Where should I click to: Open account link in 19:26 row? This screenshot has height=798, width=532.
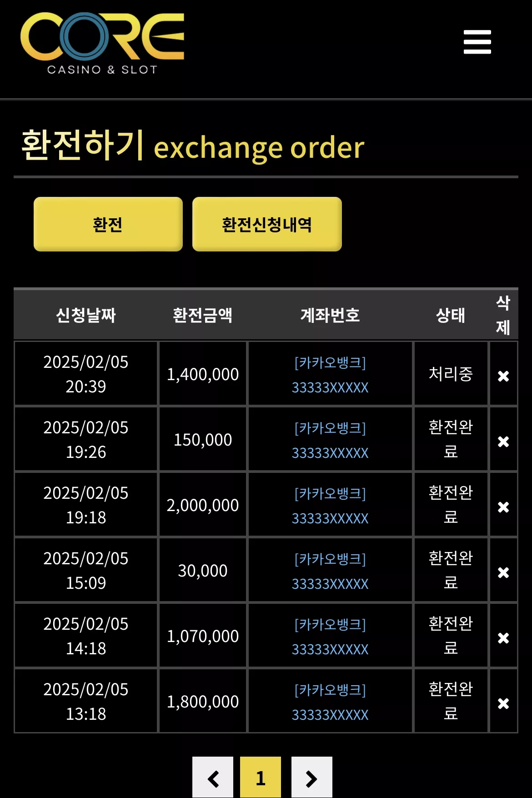pyautogui.click(x=330, y=440)
